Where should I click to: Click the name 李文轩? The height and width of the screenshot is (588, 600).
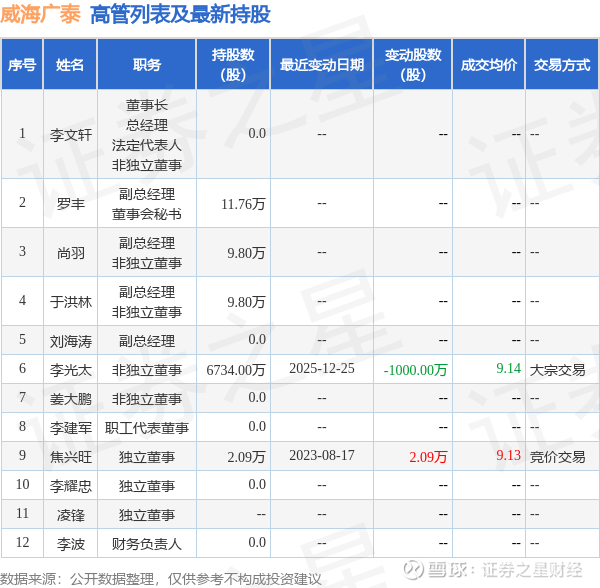tap(71, 135)
